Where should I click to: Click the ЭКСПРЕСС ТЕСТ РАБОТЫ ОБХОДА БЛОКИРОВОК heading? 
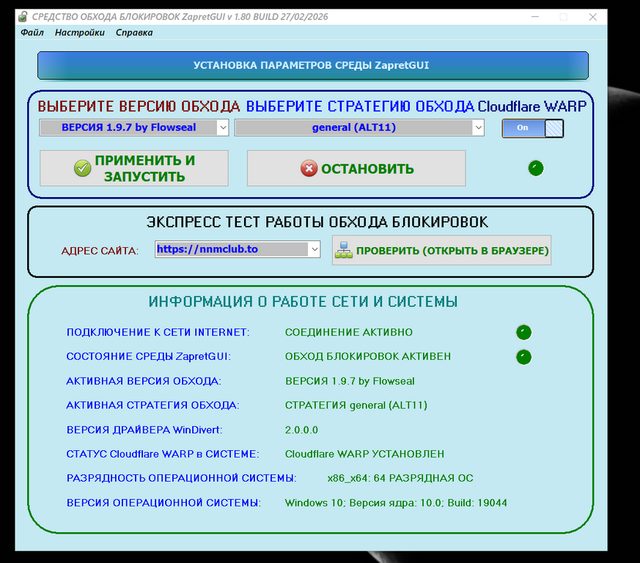click(317, 222)
